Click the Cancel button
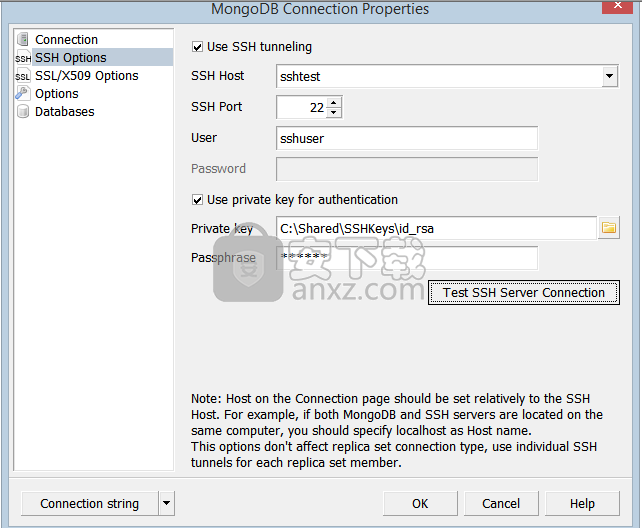Viewport: 642px width, 528px height. 501,504
